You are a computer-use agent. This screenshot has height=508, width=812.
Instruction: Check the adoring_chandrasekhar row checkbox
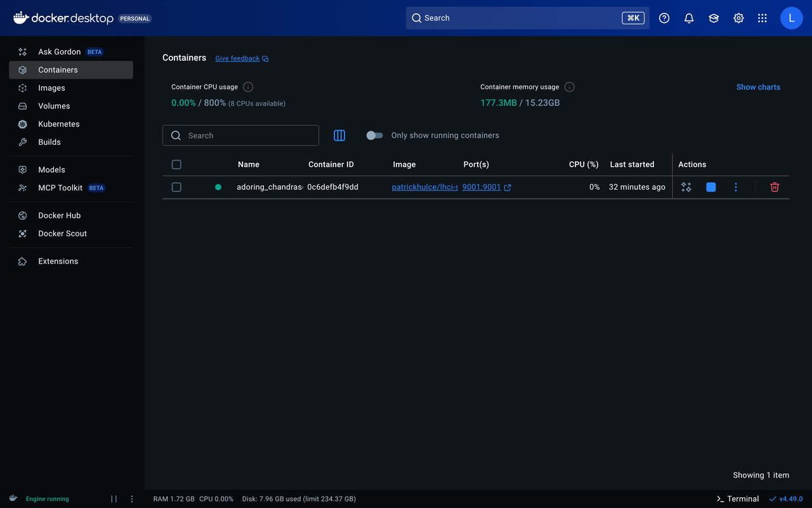(x=176, y=187)
